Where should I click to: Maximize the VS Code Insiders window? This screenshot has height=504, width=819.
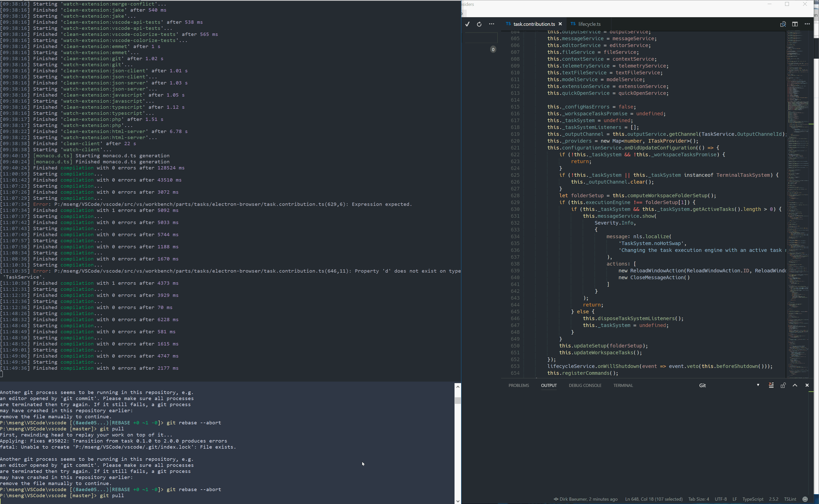click(787, 4)
